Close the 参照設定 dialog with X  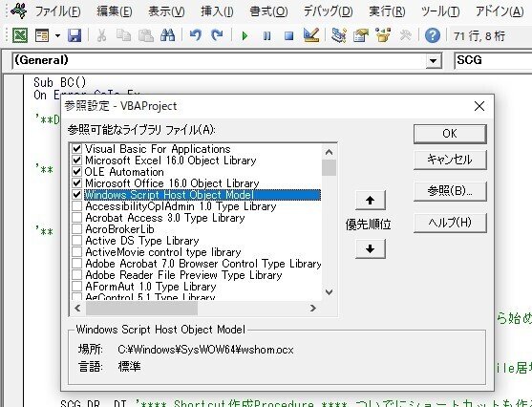click(479, 106)
